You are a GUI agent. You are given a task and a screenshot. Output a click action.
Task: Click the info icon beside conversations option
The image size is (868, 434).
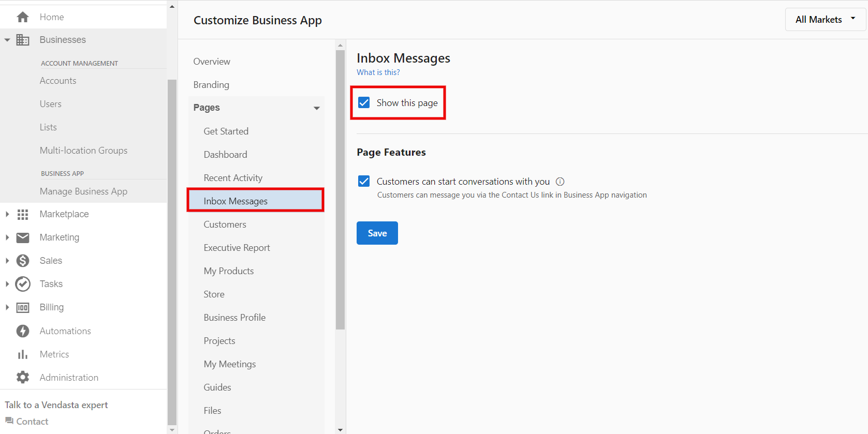coord(560,182)
